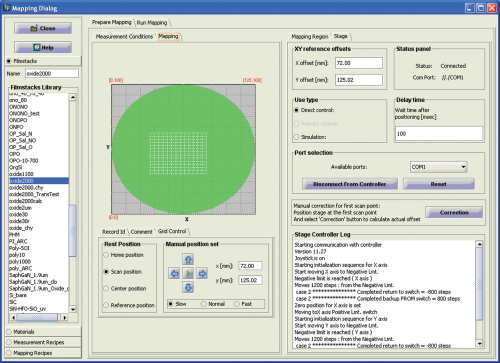This screenshot has height=363, width=500.
Task: Click the down arrow stage move icon
Action: click(x=188, y=287)
